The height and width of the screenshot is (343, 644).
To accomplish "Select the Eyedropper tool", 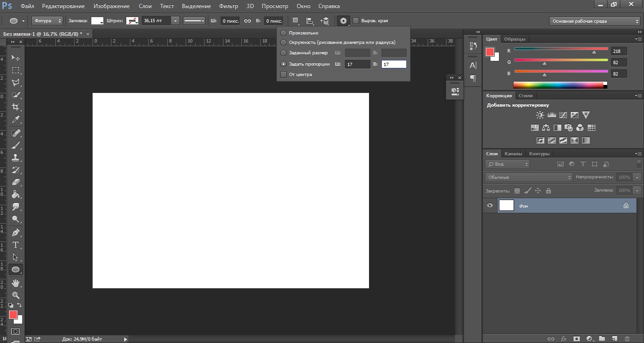I will pos(16,119).
